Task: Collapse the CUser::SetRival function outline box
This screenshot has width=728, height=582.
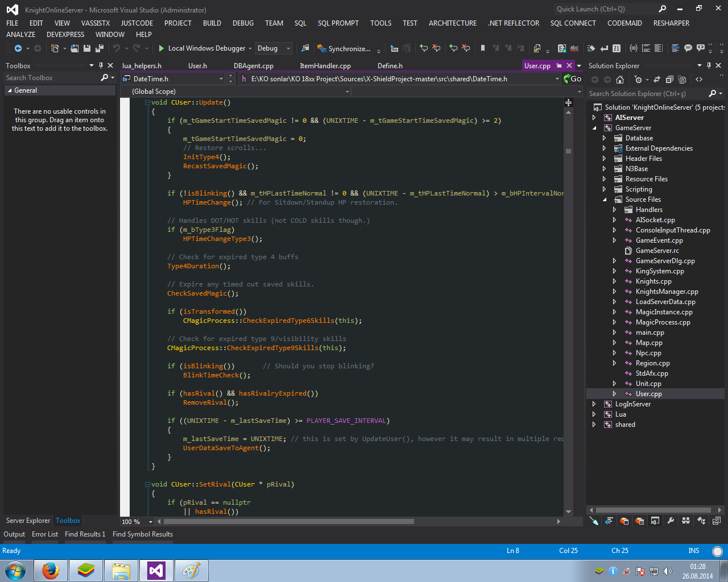Action: 147,485
